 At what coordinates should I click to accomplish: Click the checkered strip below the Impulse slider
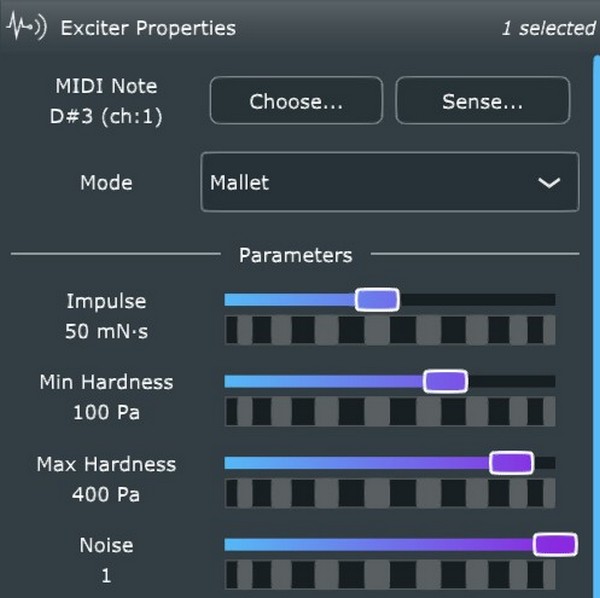tap(389, 330)
